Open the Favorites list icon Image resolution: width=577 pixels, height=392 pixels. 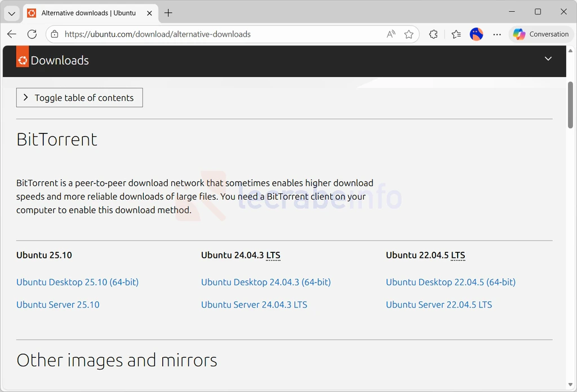(x=456, y=34)
